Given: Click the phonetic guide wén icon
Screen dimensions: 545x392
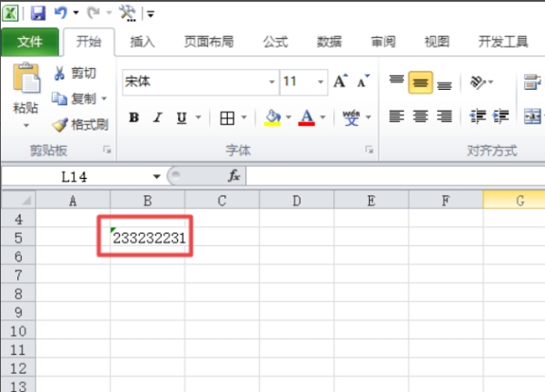Looking at the screenshot, I should tap(351, 118).
